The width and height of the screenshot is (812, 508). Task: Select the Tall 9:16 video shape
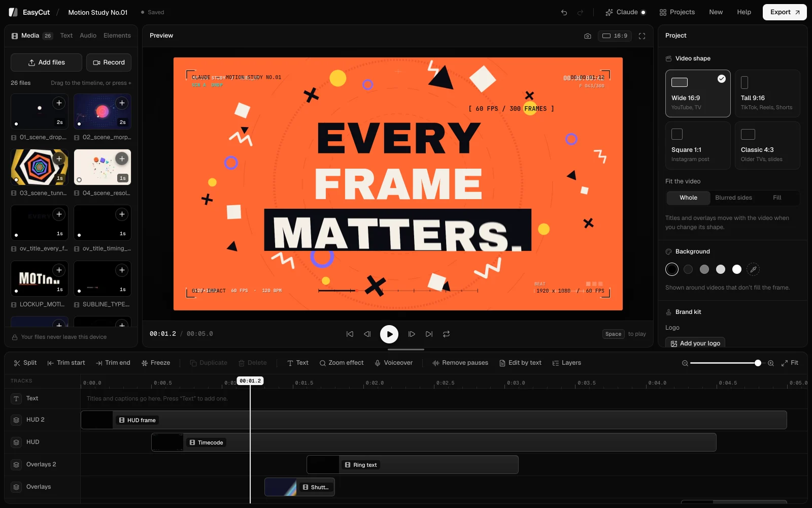[x=767, y=93]
